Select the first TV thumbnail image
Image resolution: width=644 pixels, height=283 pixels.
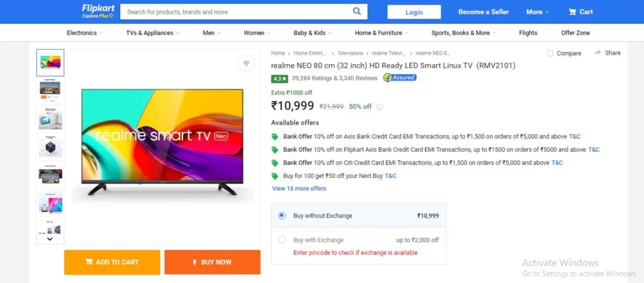[50, 63]
